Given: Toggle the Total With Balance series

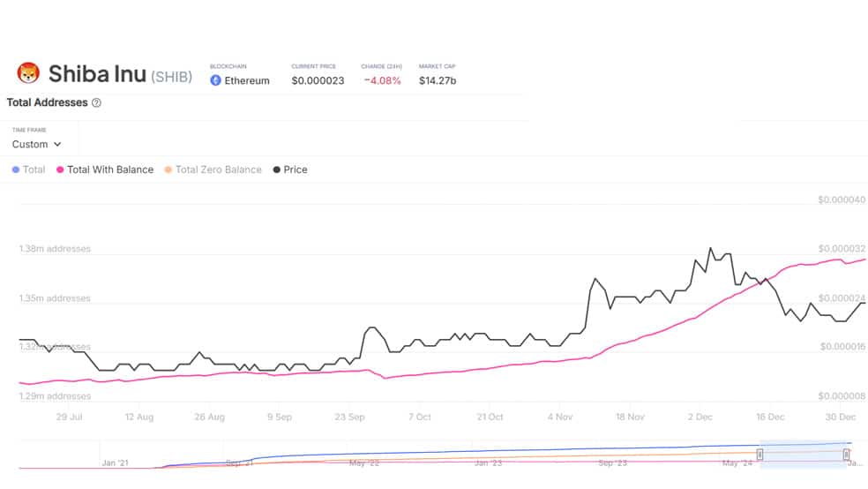Looking at the screenshot, I should pyautogui.click(x=105, y=169).
